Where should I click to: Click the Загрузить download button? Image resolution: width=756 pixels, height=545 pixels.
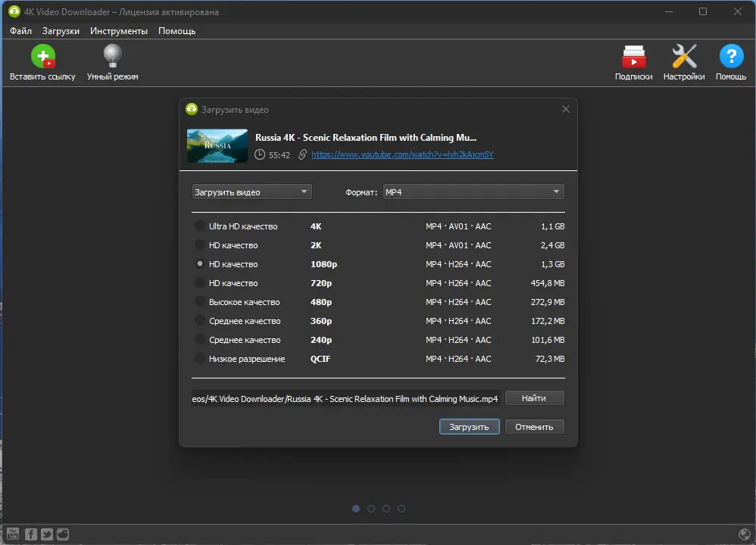469,427
